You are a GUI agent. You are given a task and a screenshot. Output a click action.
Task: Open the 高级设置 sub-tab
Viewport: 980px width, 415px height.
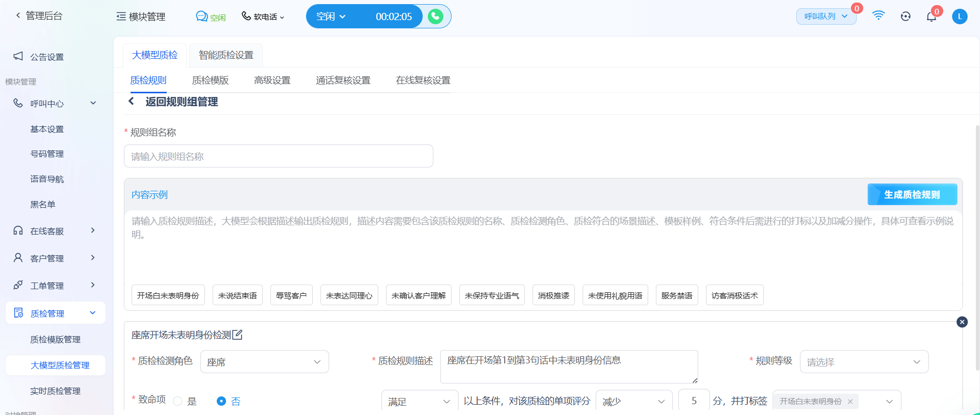click(272, 80)
